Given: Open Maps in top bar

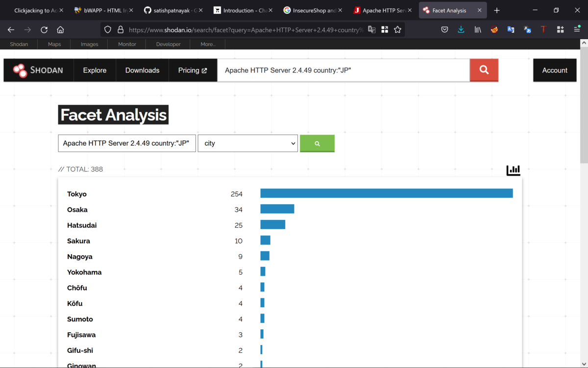Looking at the screenshot, I should [x=54, y=44].
